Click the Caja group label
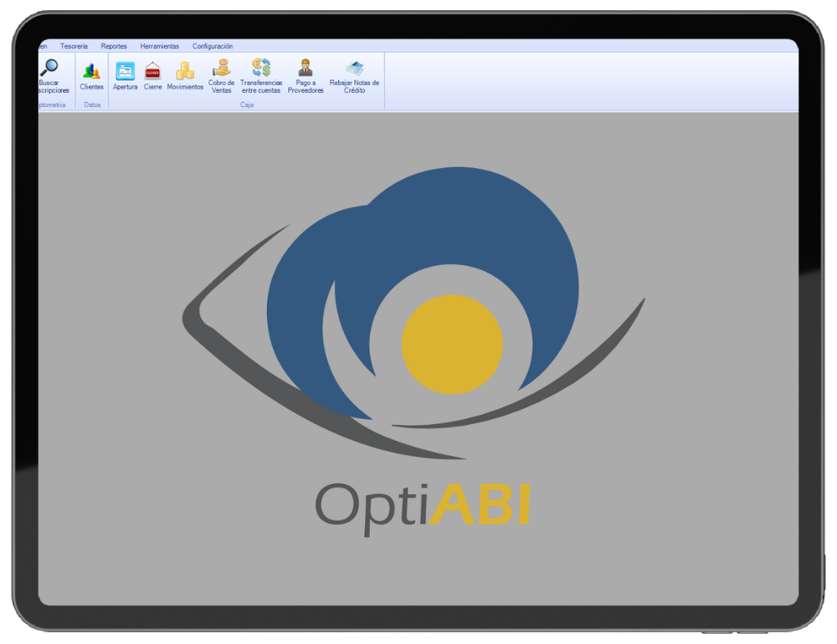 tap(247, 105)
